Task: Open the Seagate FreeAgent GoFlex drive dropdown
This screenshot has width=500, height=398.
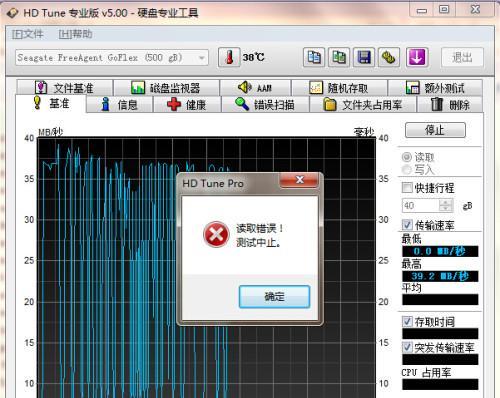Action: pyautogui.click(x=112, y=58)
